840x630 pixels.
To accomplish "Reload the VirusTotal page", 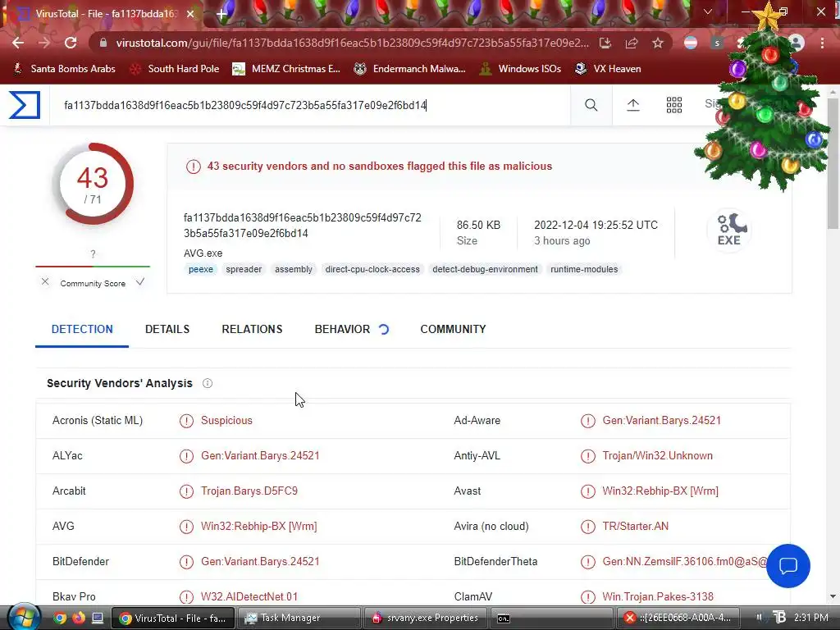I will click(71, 43).
